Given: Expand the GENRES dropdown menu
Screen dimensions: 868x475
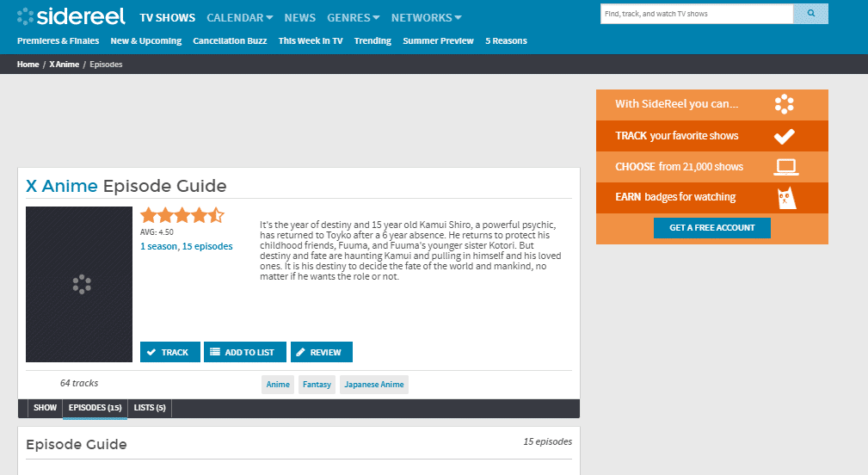Looking at the screenshot, I should pos(354,18).
